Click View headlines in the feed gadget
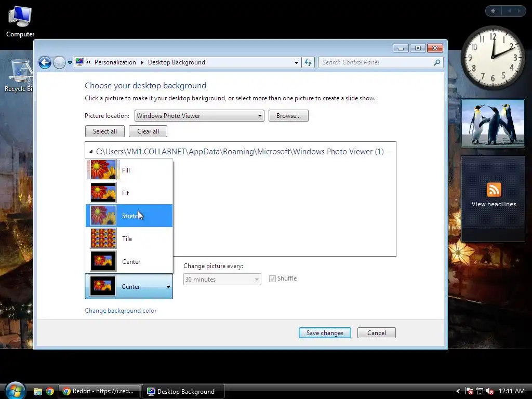This screenshot has height=399, width=532. (494, 204)
